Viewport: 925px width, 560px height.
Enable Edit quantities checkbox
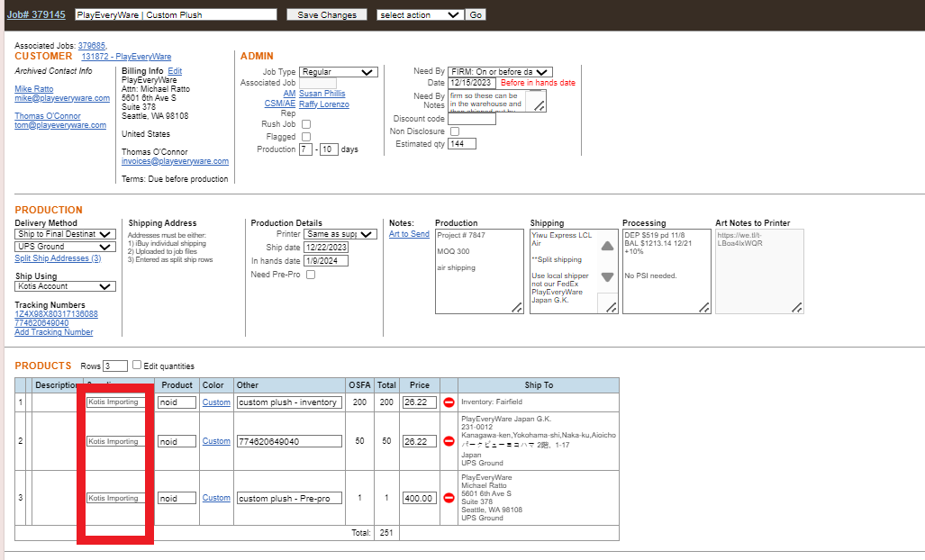pos(137,365)
